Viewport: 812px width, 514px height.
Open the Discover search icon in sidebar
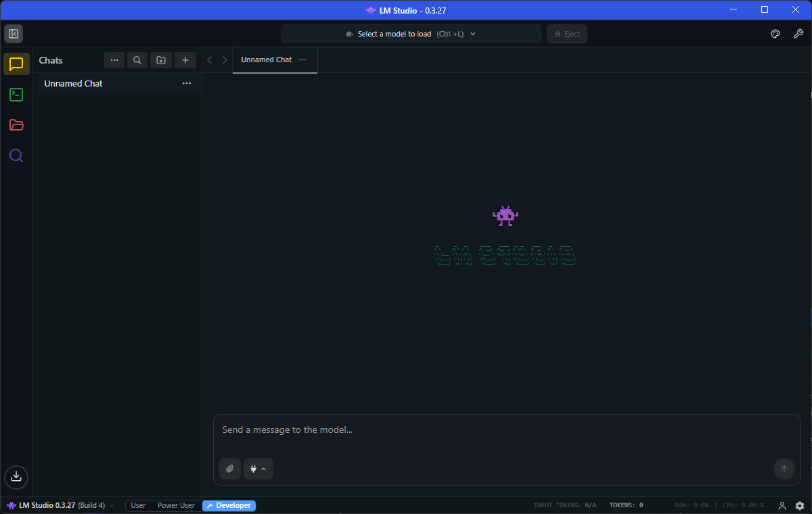(16, 156)
